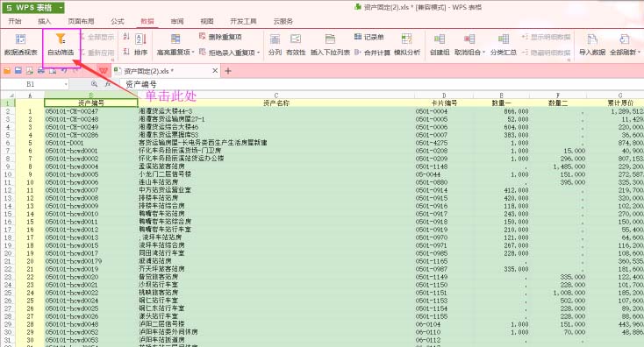Click the Name Box showing B1

(32, 84)
